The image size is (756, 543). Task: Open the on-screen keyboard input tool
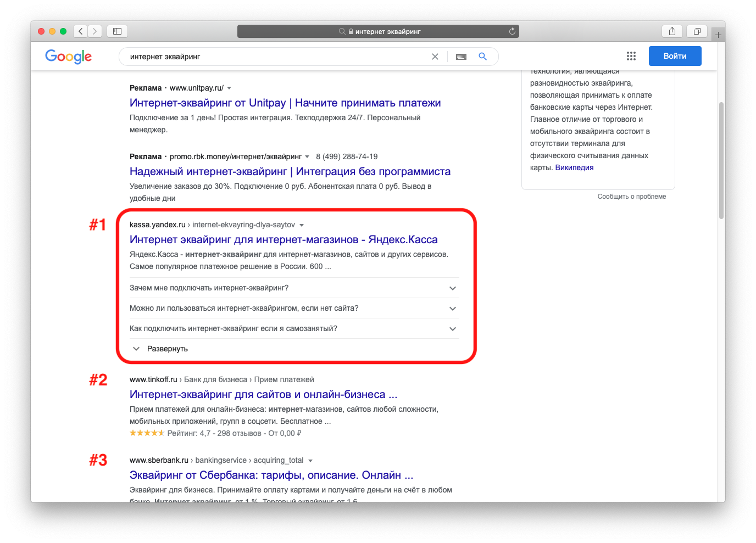point(461,57)
